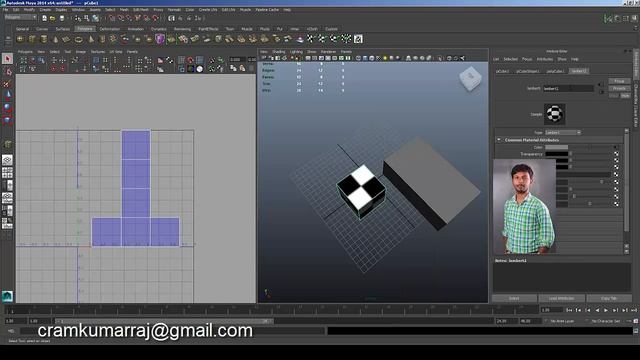Open the Create UVs menu
Image resolution: width=640 pixels, height=360 pixels.
tap(208, 9)
